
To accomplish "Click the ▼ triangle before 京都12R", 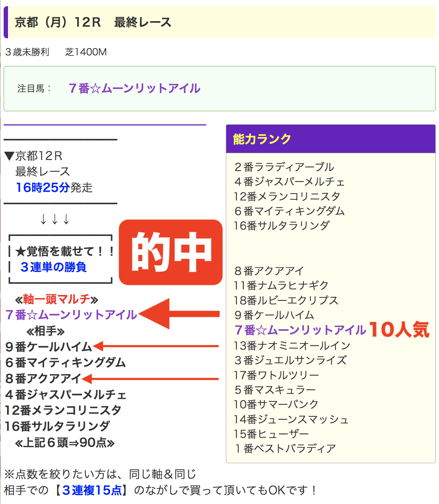I will pyautogui.click(x=9, y=156).
